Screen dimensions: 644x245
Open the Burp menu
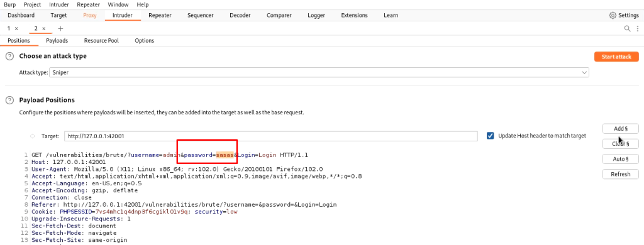pos(10,4)
